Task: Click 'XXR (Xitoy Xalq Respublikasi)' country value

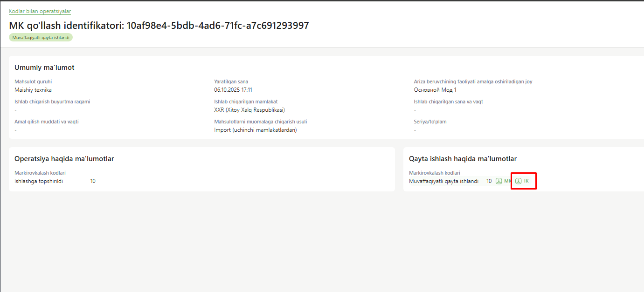Action: point(249,110)
